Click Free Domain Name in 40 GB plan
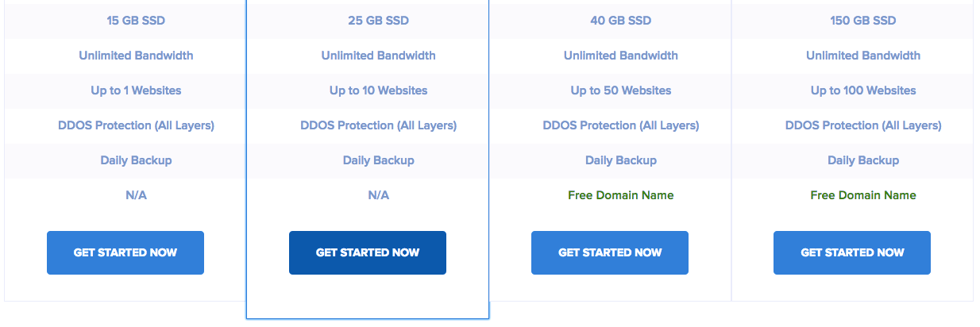The height and width of the screenshot is (327, 980). [621, 195]
